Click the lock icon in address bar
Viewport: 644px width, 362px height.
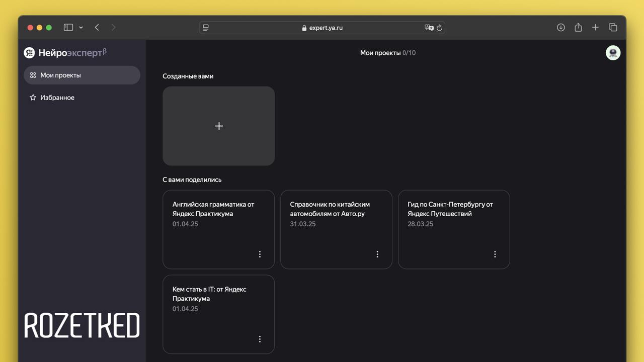coord(304,28)
